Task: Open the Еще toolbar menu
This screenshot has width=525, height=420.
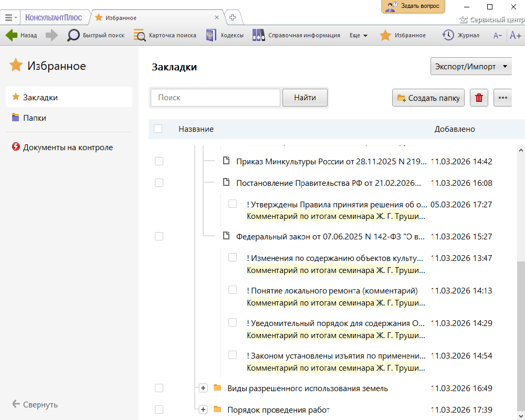Action: [x=359, y=35]
